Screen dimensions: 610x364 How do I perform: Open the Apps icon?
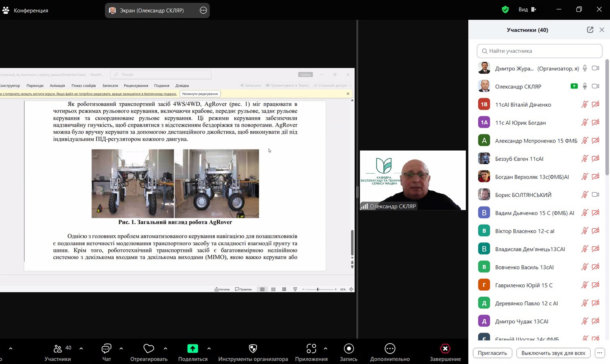pyautogui.click(x=311, y=349)
